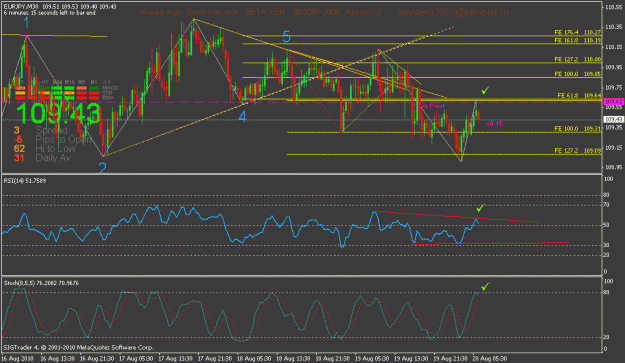
Task: Click the Hi to Low line
Action: coord(44,149)
